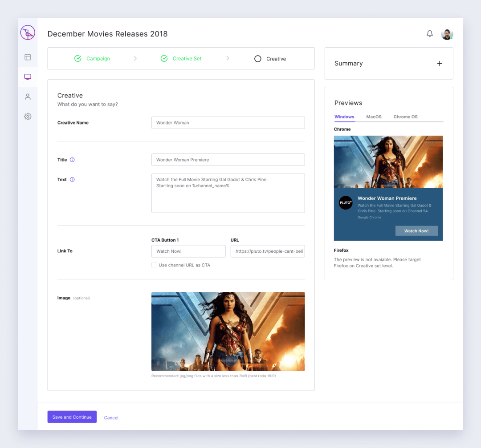Viewport: 481px width, 448px height.
Task: Click the Creative step circle indicator
Action: (x=258, y=59)
